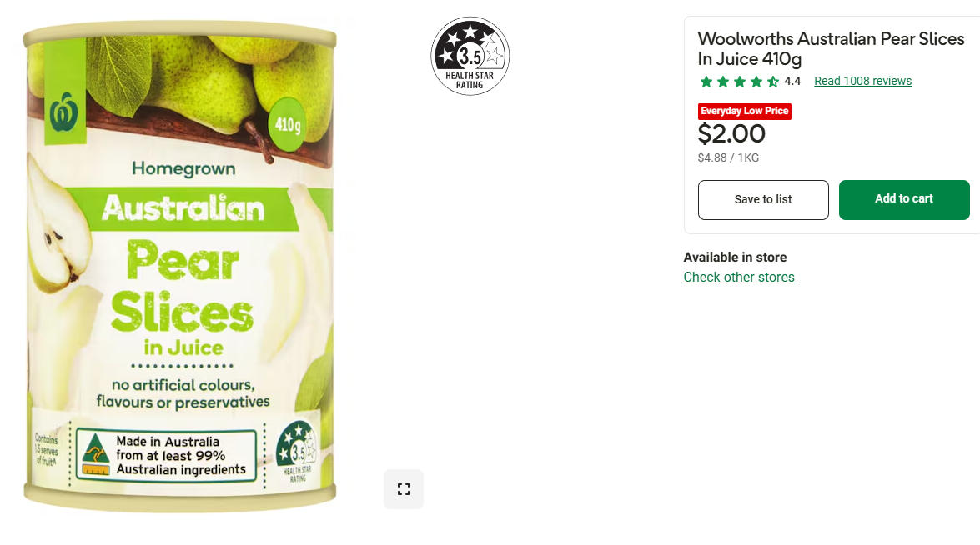
Task: Follow the Check other stores link
Action: (x=739, y=277)
